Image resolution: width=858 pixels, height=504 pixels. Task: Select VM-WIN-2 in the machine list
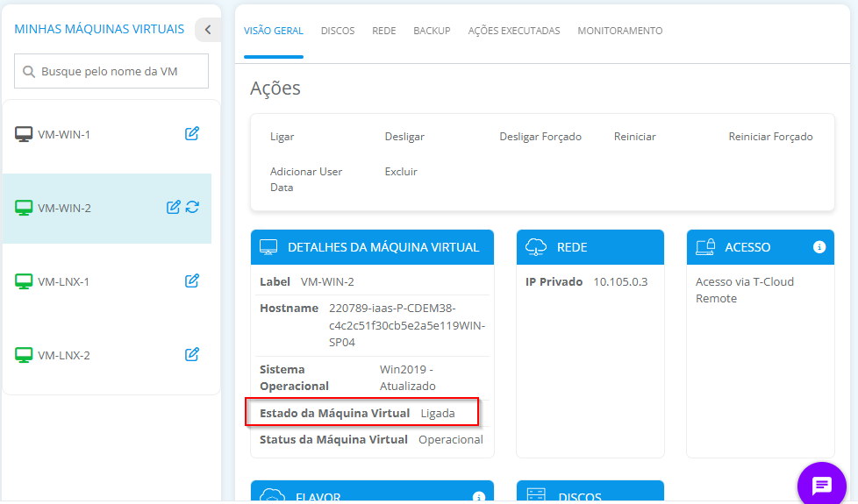click(107, 209)
